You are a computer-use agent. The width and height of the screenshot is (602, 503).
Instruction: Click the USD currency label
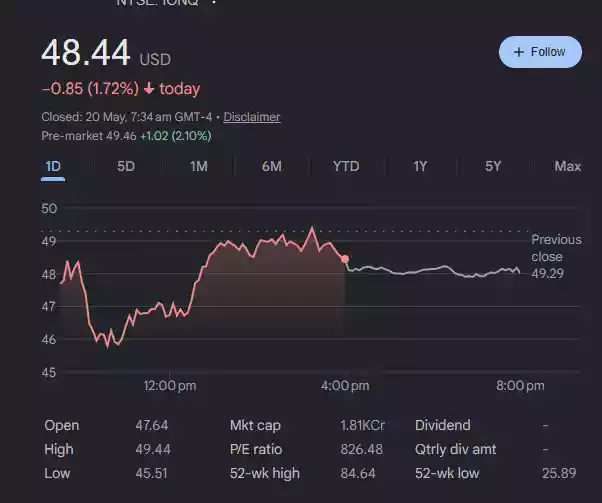tap(155, 60)
